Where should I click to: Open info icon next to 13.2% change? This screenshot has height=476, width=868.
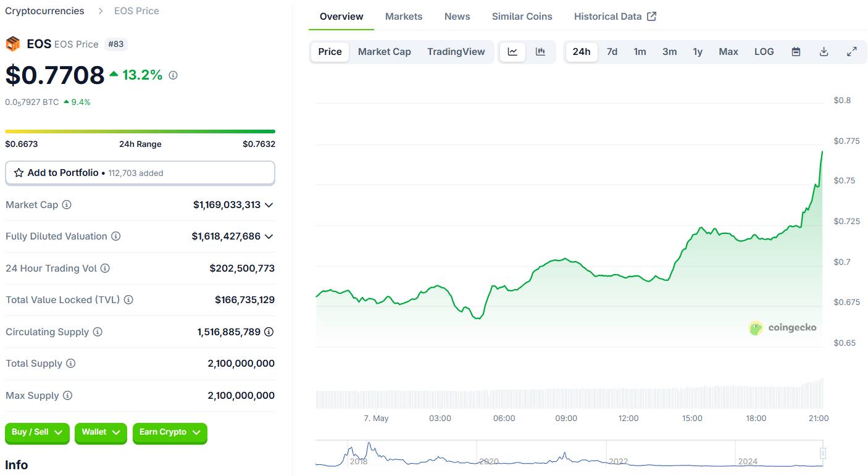click(173, 75)
